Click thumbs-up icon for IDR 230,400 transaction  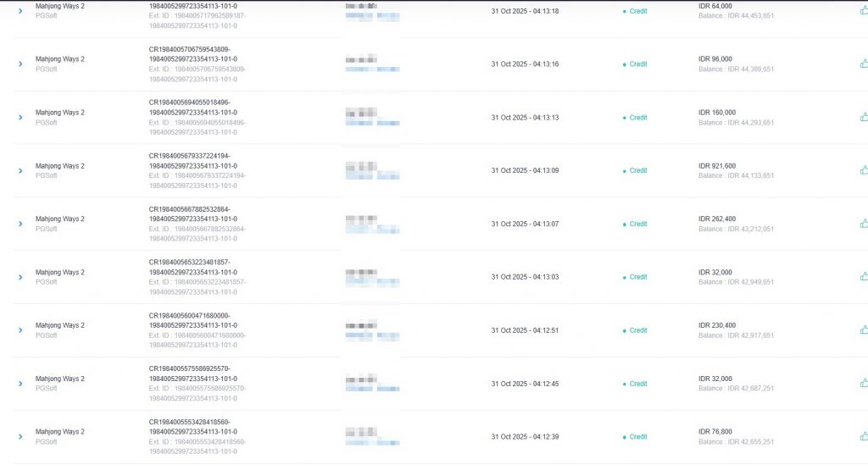click(x=863, y=329)
